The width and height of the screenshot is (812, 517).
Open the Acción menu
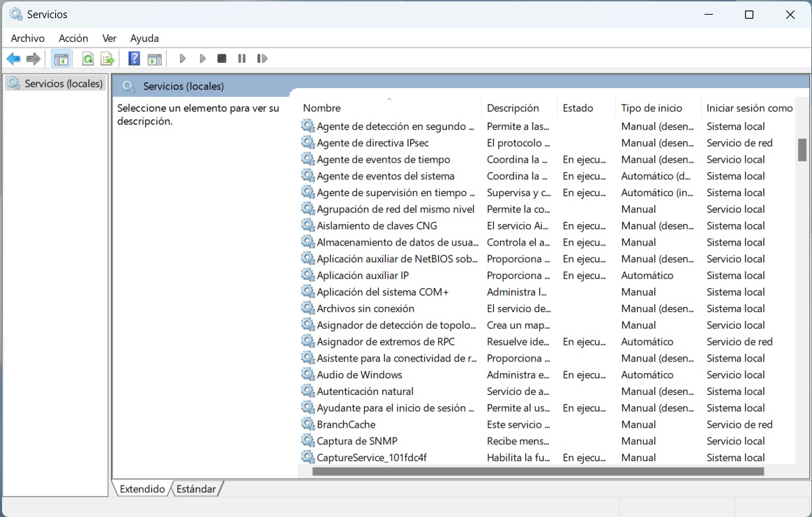click(x=73, y=38)
